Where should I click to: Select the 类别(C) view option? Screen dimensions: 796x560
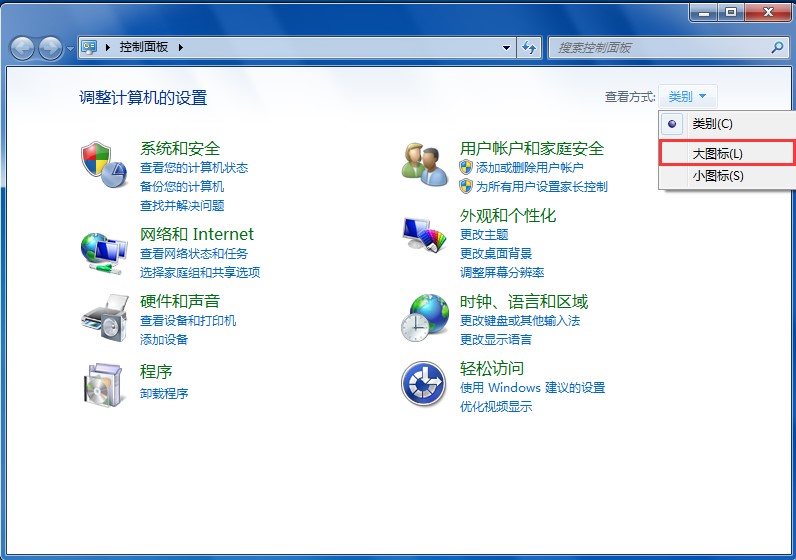[x=712, y=124]
